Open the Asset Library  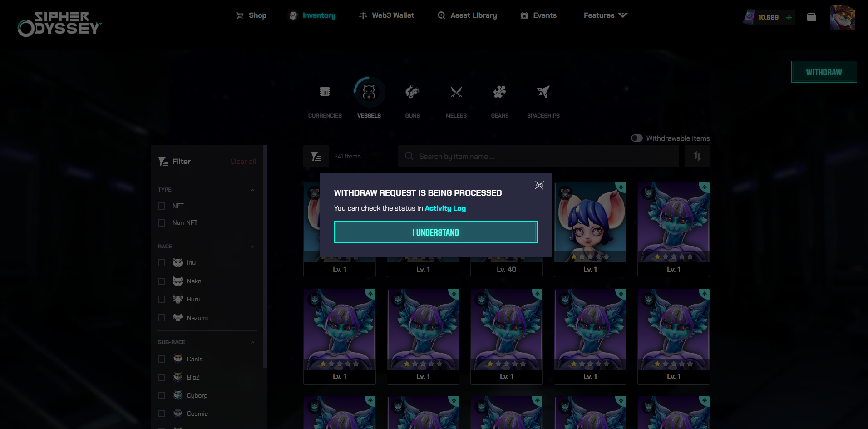tap(467, 15)
